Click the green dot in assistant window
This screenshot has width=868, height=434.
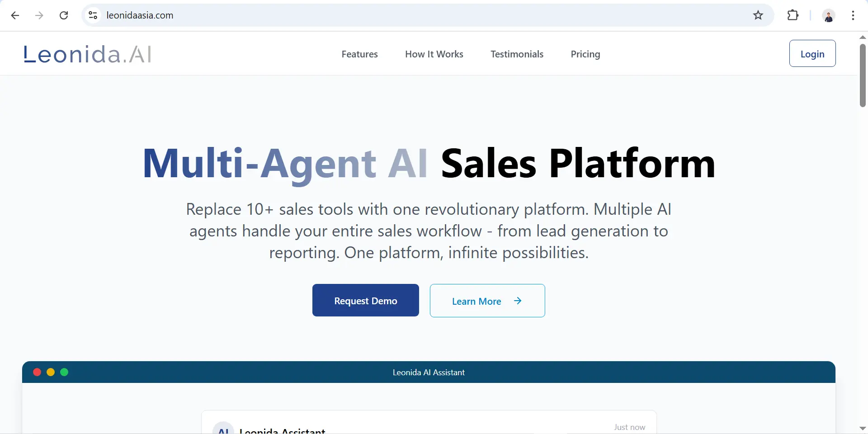click(64, 372)
